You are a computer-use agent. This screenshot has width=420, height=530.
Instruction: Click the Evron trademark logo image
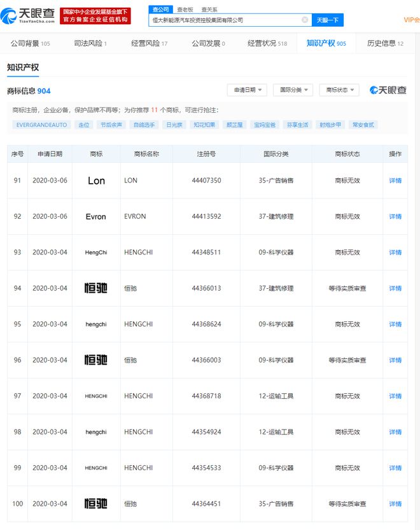96,216
